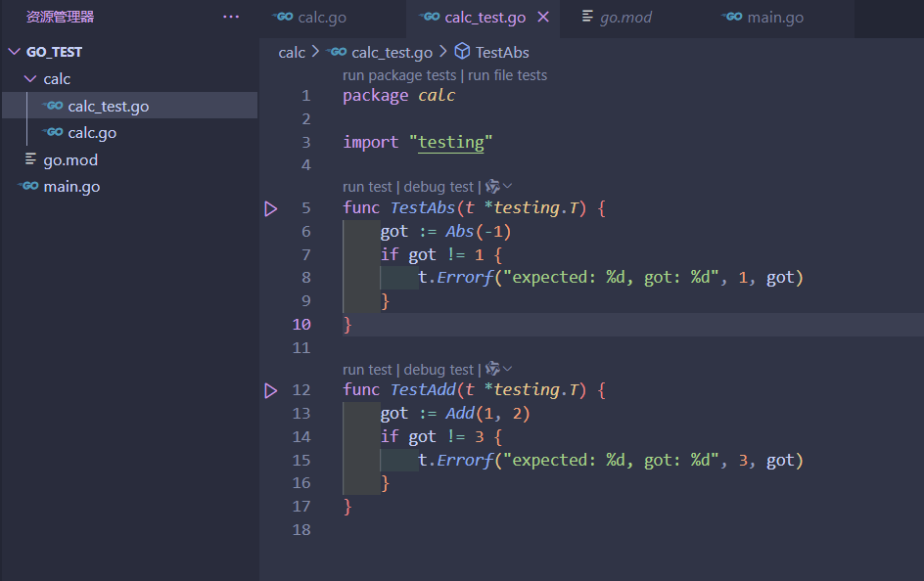Image resolution: width=924 pixels, height=581 pixels.
Task: Click function name TestAdd on line 12
Action: [x=423, y=389]
